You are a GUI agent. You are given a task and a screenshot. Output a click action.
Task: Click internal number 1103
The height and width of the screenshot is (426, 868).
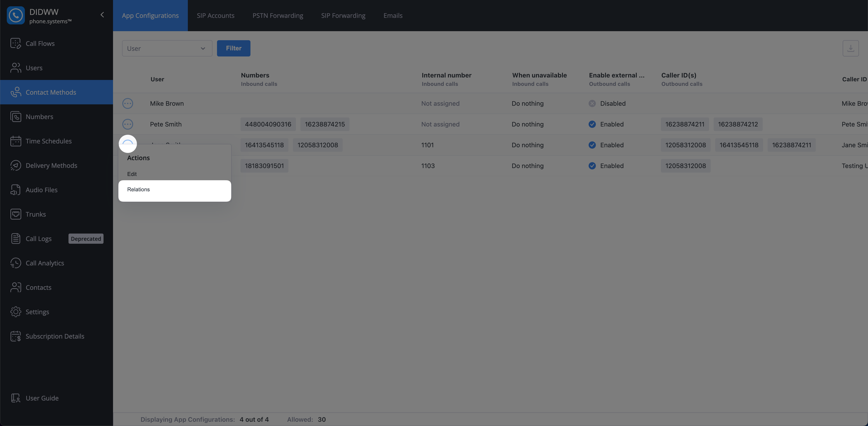click(428, 166)
